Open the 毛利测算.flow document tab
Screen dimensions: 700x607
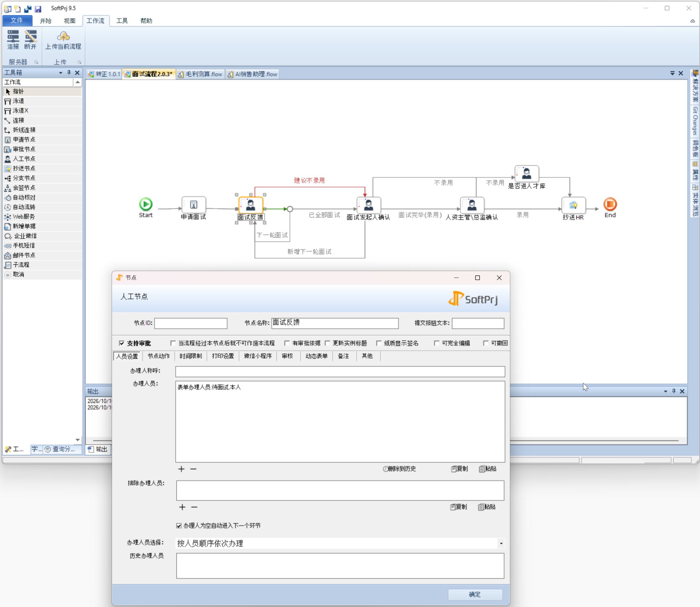coord(200,74)
